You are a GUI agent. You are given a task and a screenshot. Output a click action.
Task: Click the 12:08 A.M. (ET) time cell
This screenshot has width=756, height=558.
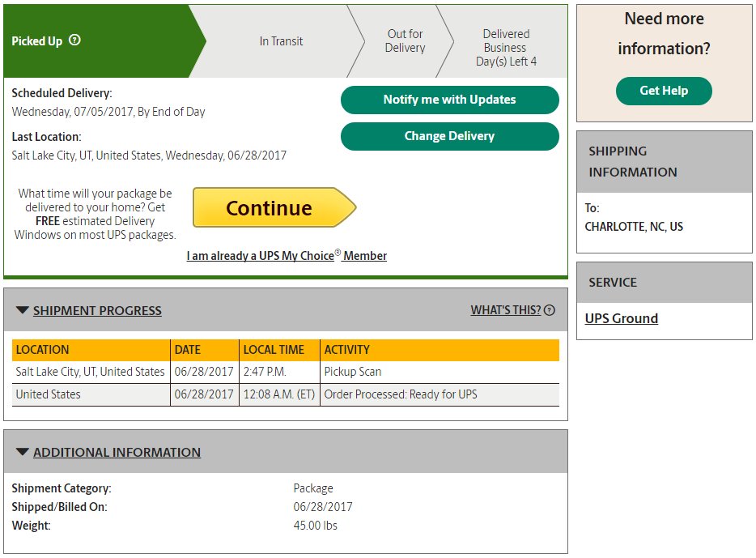point(279,394)
